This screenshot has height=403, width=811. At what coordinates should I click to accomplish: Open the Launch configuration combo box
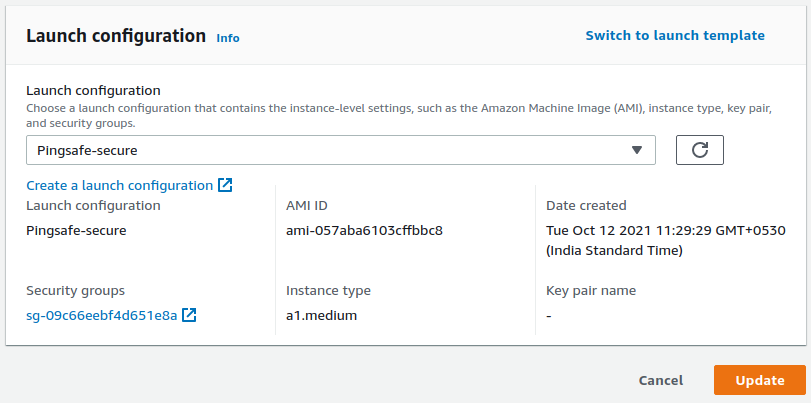340,150
